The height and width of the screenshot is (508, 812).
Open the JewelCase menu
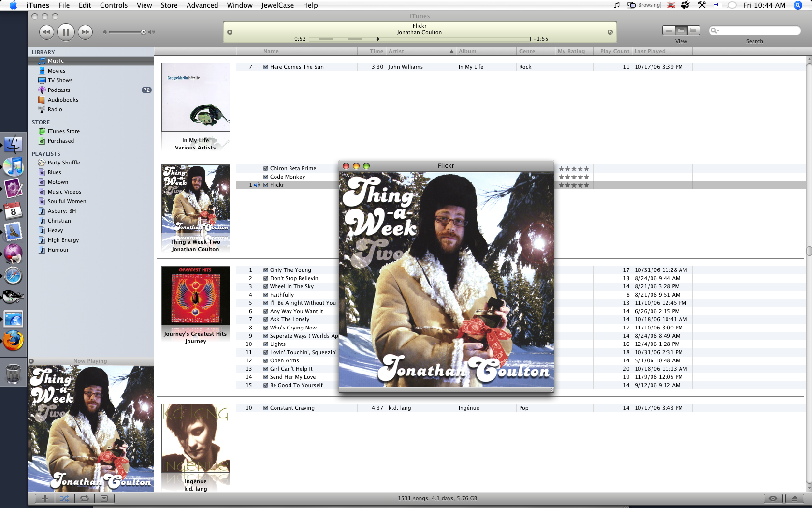pyautogui.click(x=277, y=5)
